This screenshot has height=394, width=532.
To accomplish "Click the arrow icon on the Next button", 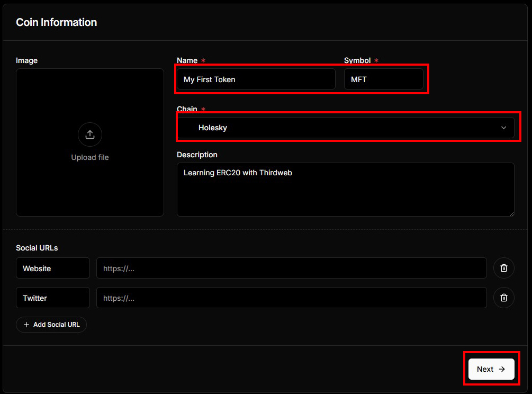I will [502, 369].
